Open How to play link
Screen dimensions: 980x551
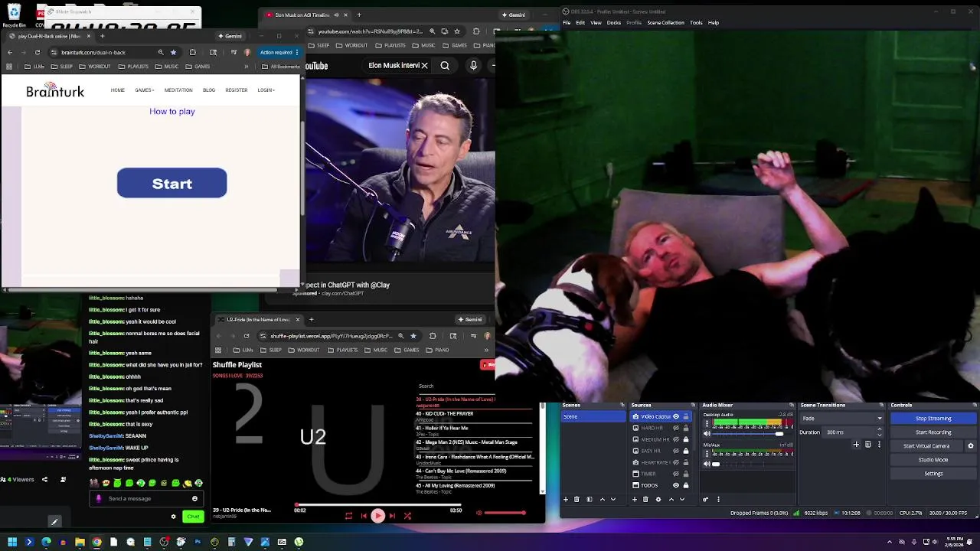172,112
